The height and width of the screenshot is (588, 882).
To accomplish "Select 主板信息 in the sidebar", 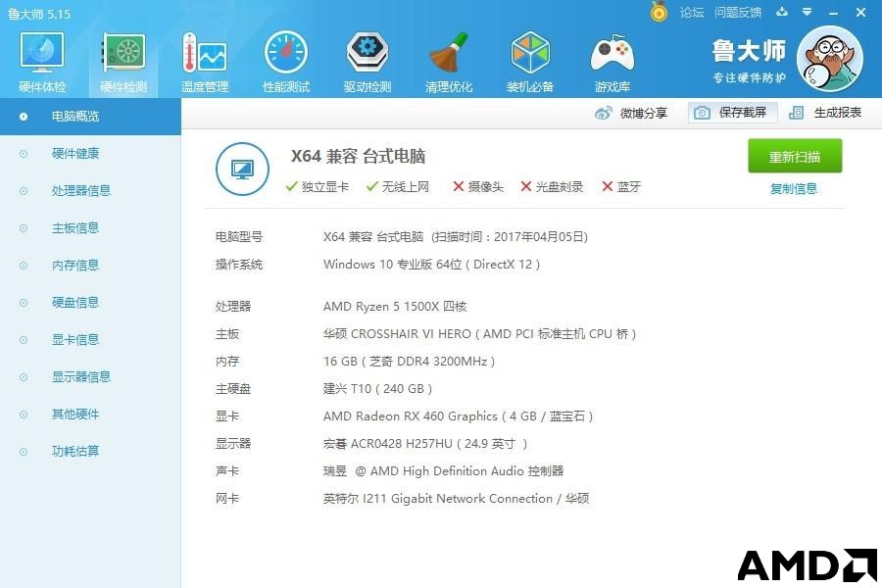I will click(x=90, y=228).
